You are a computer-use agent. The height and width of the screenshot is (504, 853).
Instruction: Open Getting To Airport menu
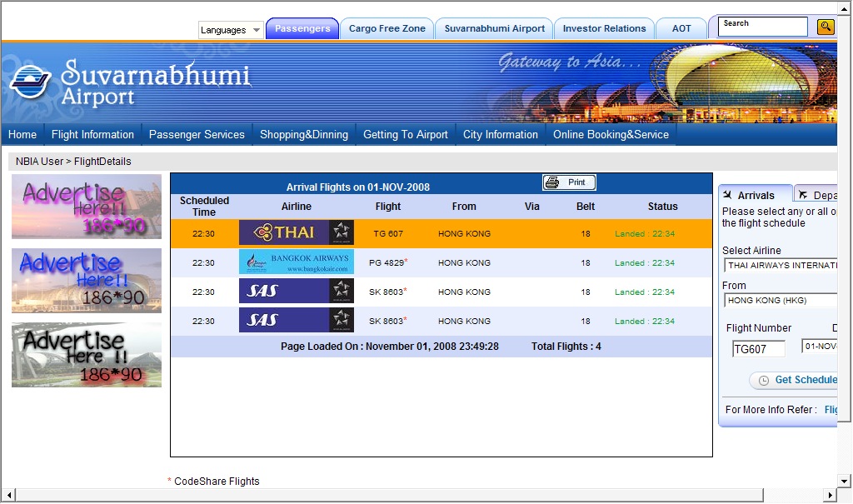406,134
